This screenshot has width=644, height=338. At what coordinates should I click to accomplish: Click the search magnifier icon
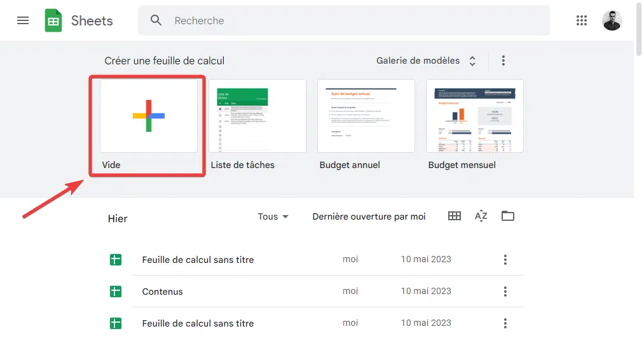[156, 20]
